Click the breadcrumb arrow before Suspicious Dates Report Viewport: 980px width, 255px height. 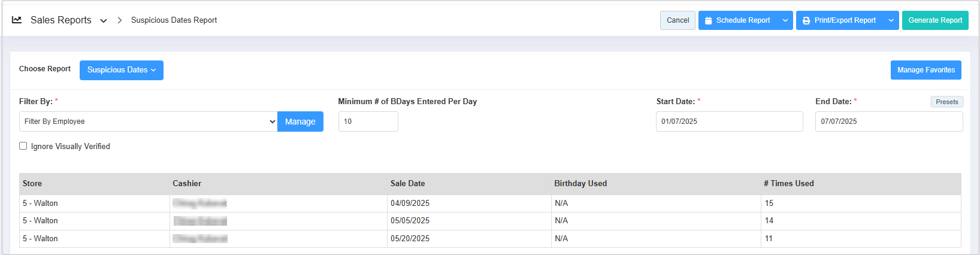[120, 20]
